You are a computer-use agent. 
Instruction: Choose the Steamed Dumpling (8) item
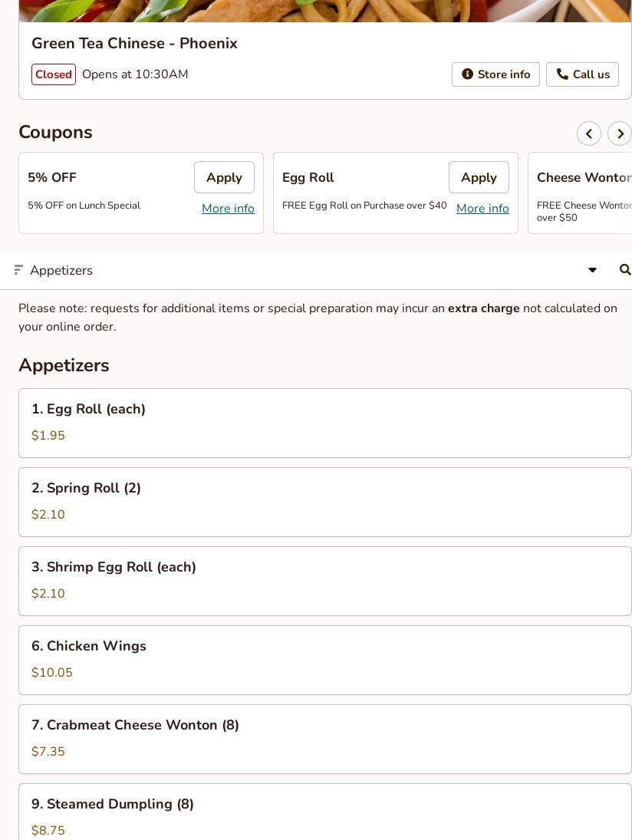tap(324, 813)
